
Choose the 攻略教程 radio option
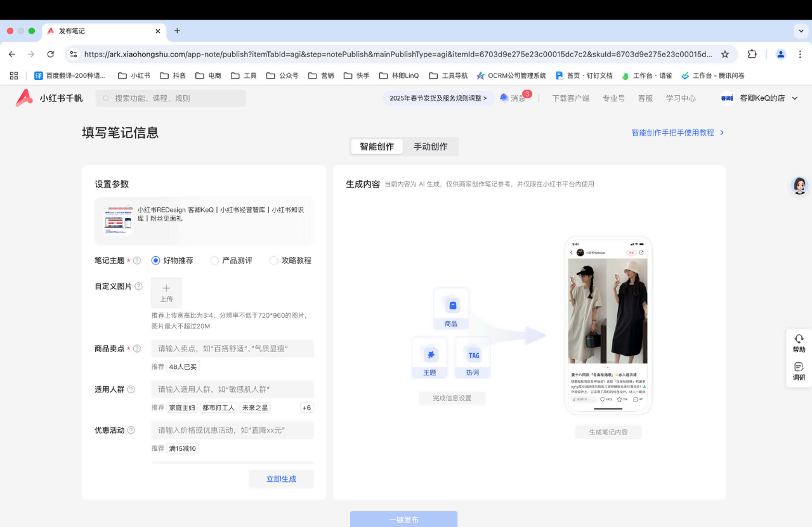pos(274,261)
